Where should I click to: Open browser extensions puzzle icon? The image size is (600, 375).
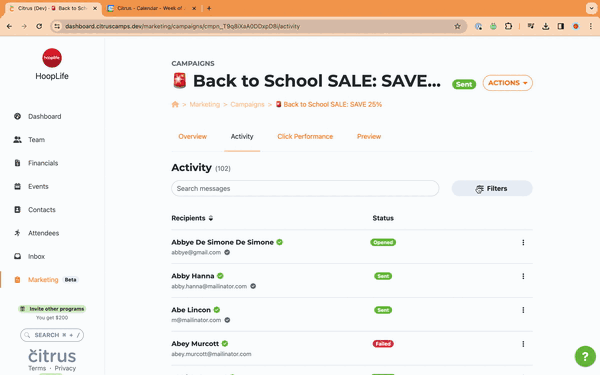click(508, 26)
